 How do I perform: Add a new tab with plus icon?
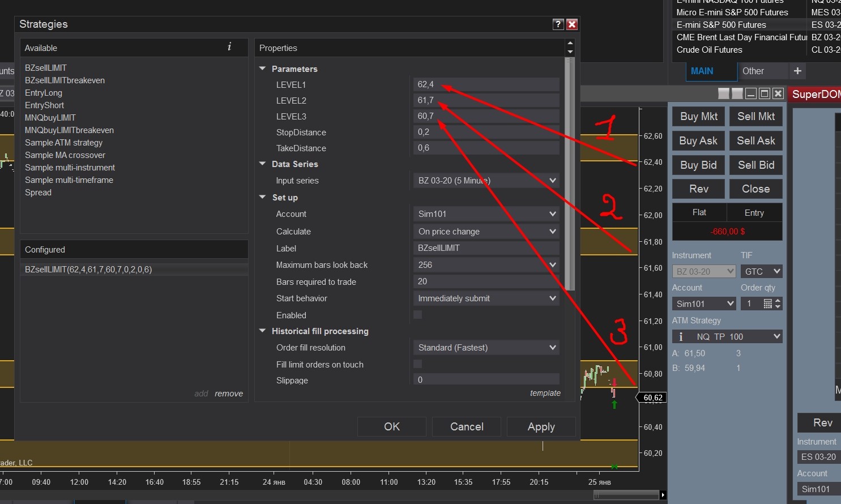(x=797, y=71)
